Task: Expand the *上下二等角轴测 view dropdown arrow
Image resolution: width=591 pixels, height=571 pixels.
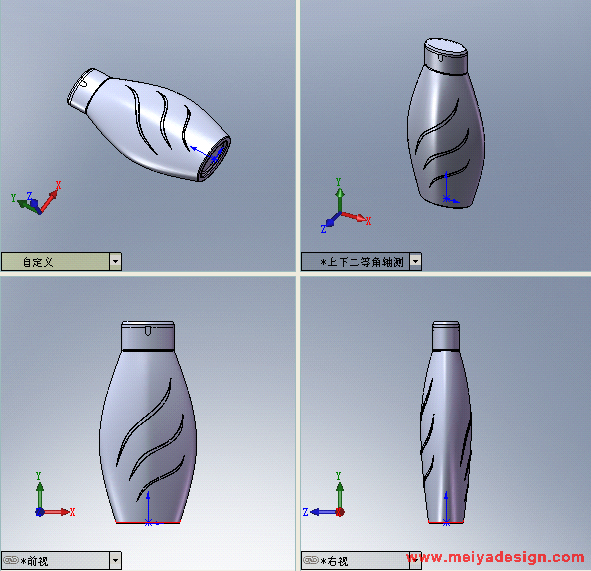Action: (415, 261)
